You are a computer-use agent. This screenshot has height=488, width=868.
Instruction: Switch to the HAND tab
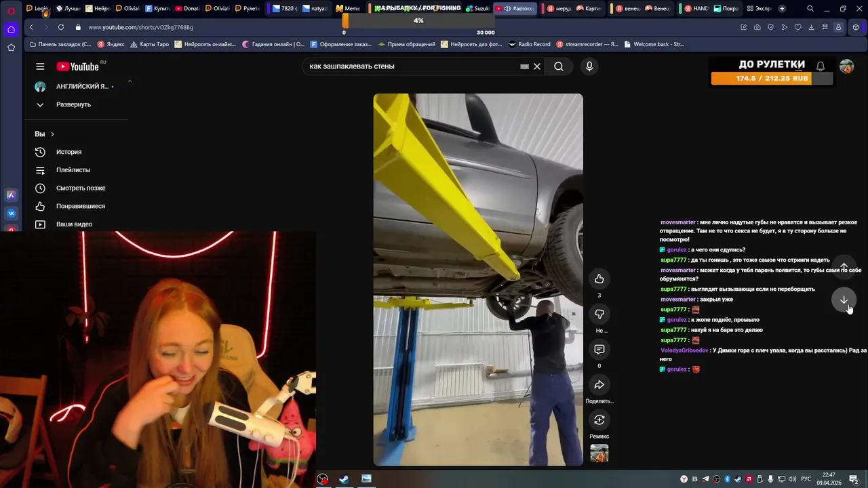[696, 9]
